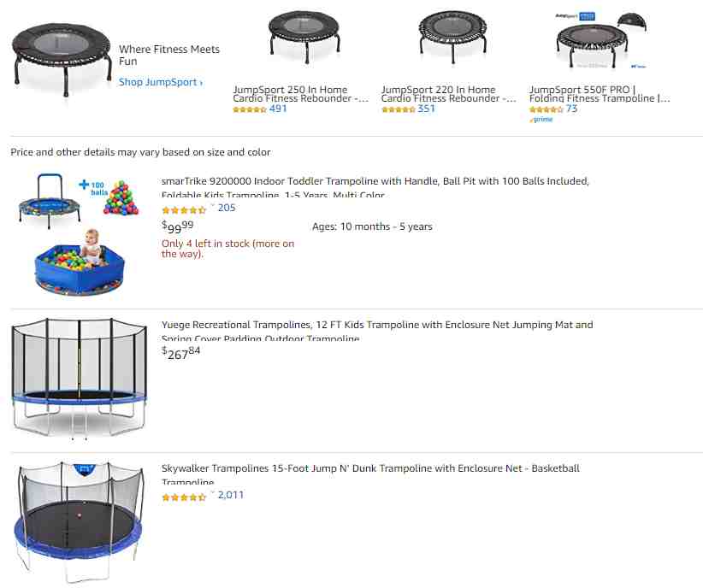The image size is (703, 588).
Task: Open JumpSport 250 In Home Cardio title
Action: coord(300,94)
